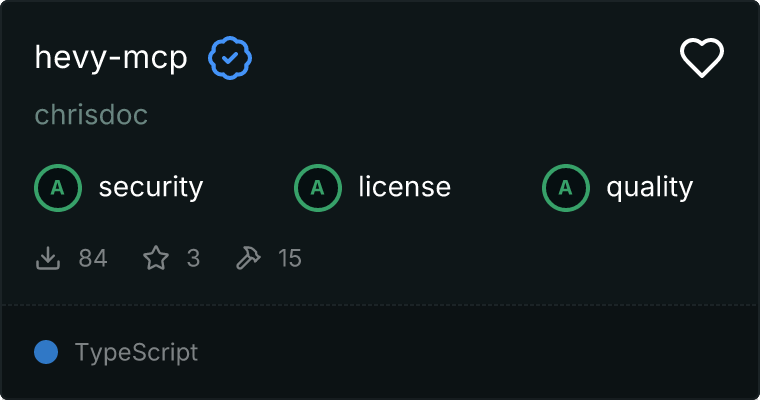760x400 pixels.
Task: Click the downloads arrow icon
Action: pos(48,259)
